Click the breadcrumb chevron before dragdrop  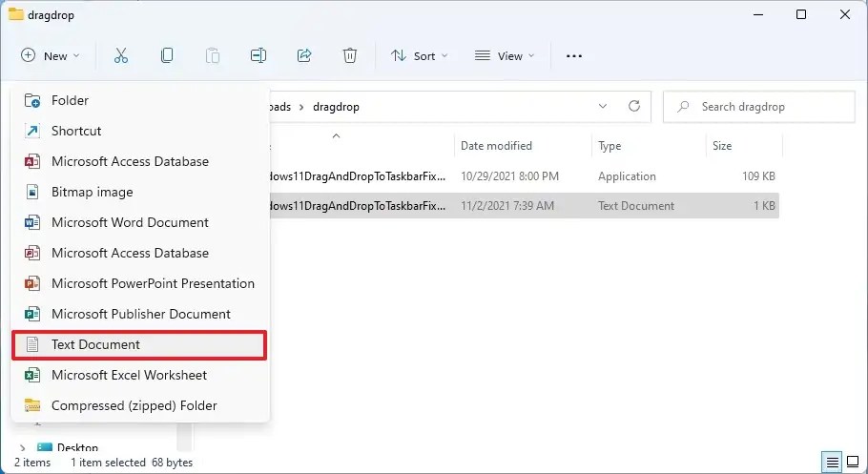tap(301, 107)
